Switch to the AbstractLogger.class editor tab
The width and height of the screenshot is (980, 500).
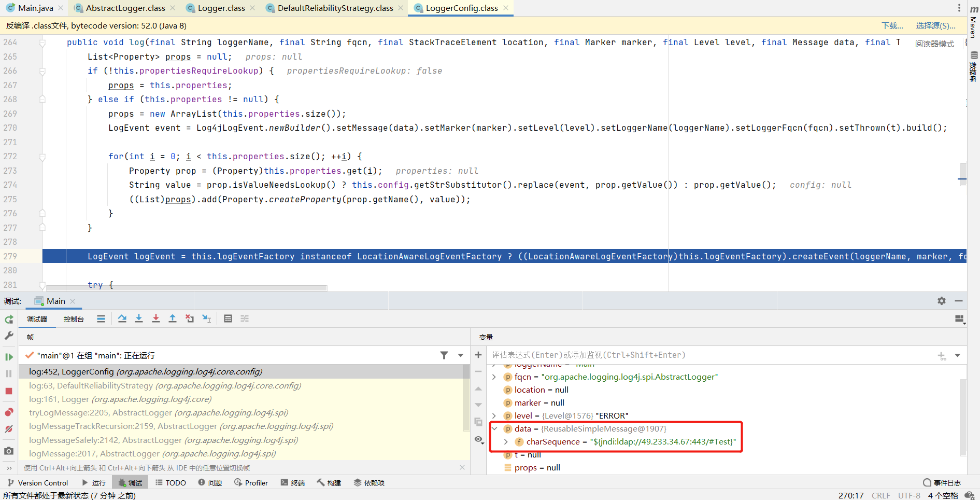[x=124, y=8]
